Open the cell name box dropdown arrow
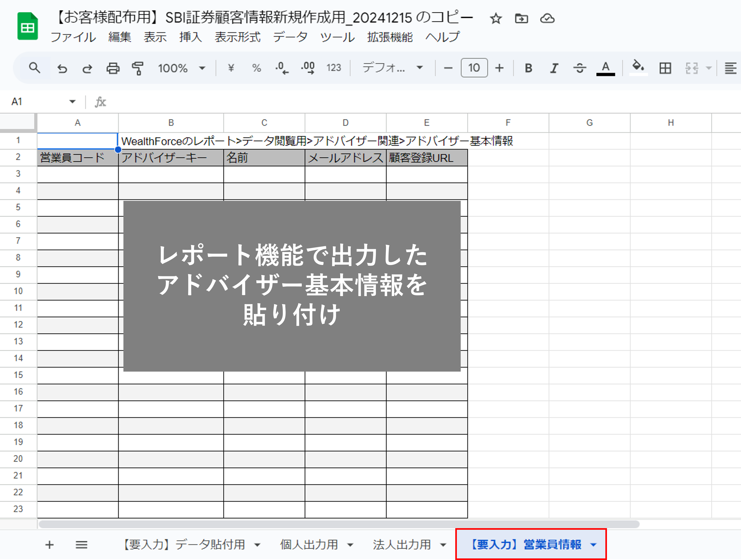Viewport: 741px width, 560px height. tap(72, 102)
